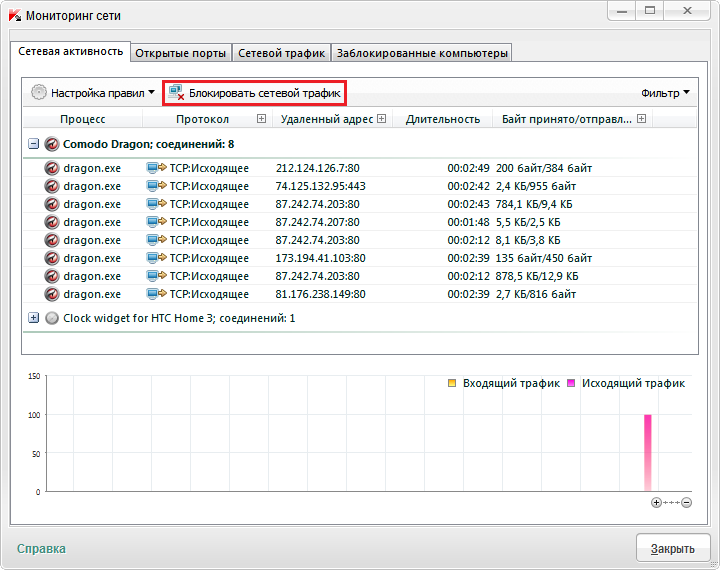Click dragon.exe icon in 81.176.238.149:80 row
720x570 pixels.
click(x=52, y=294)
